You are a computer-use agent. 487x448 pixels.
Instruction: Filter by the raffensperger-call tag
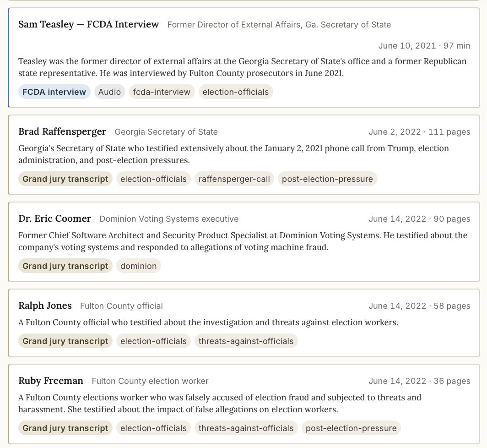(234, 179)
